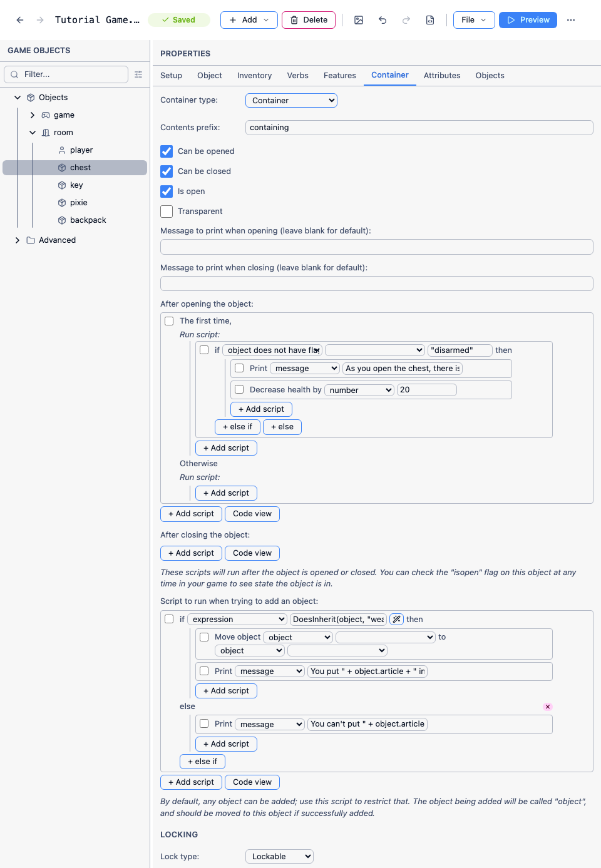Uncheck the Can be opened checkbox
The width and height of the screenshot is (601, 868).
(x=167, y=151)
